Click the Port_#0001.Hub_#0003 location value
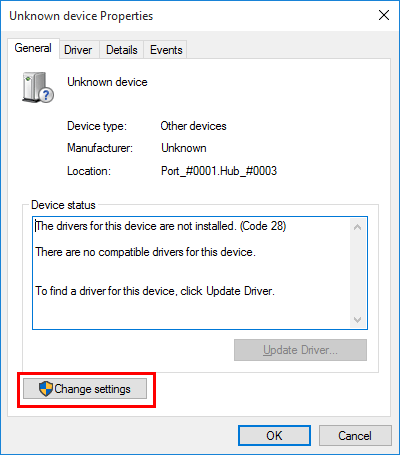The height and width of the screenshot is (455, 400). coord(219,171)
